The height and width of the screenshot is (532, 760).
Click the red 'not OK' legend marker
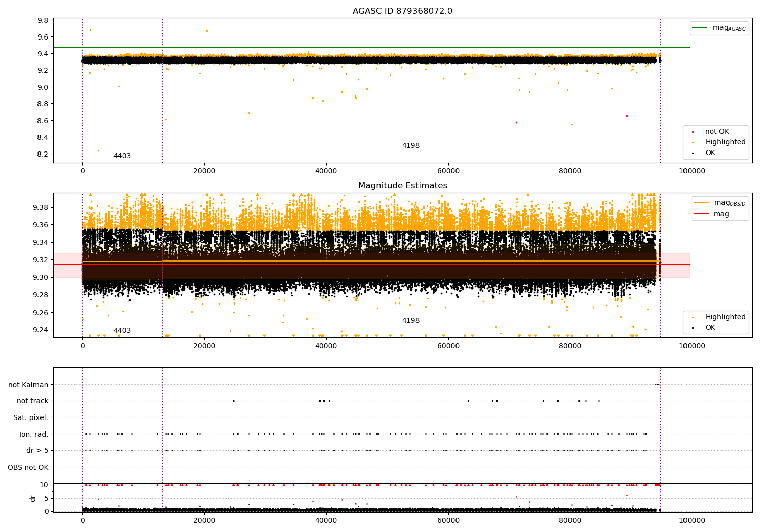coord(693,132)
